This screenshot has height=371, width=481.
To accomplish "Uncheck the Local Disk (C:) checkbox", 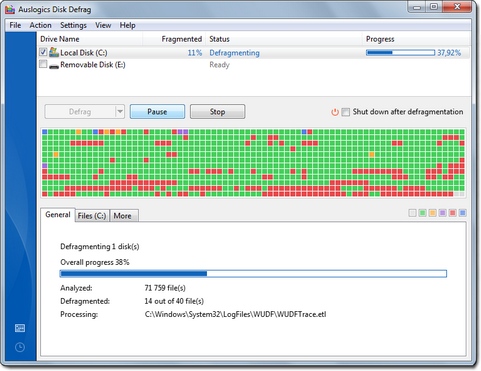I will pos(43,52).
